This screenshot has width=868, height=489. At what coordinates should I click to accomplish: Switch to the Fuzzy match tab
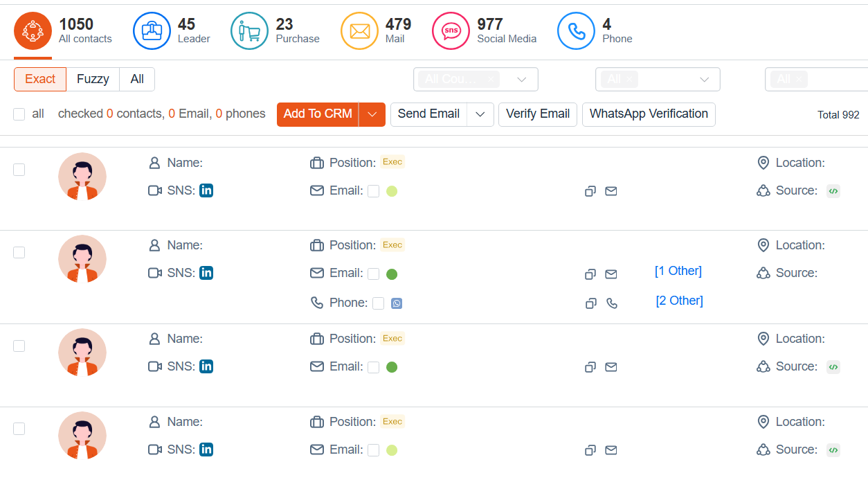[93, 79]
